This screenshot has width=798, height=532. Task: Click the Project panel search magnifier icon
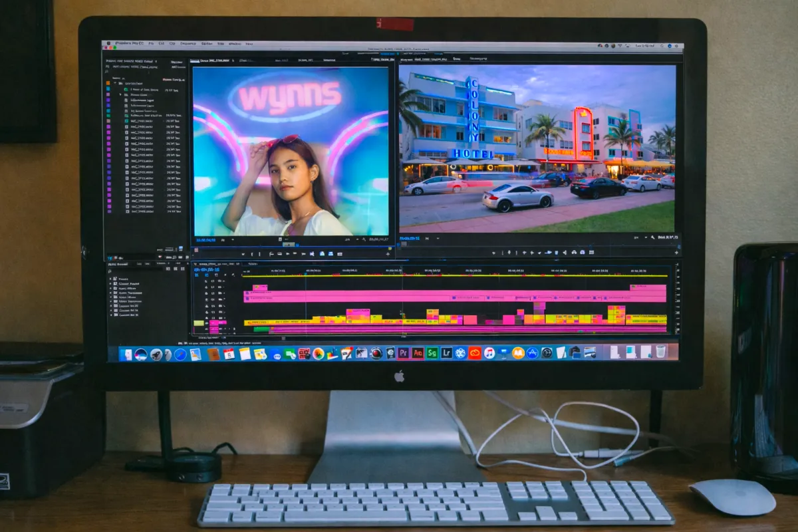point(106,72)
